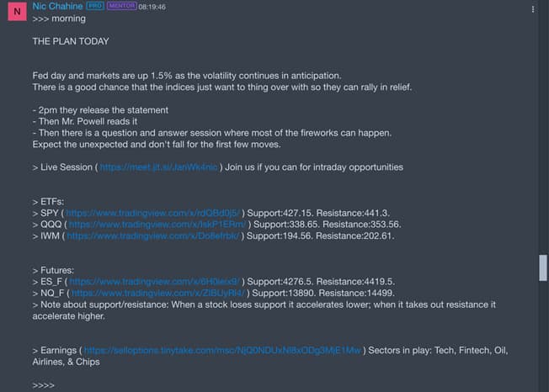
Task: Open the Earnings tinytake link
Action: coord(222,351)
